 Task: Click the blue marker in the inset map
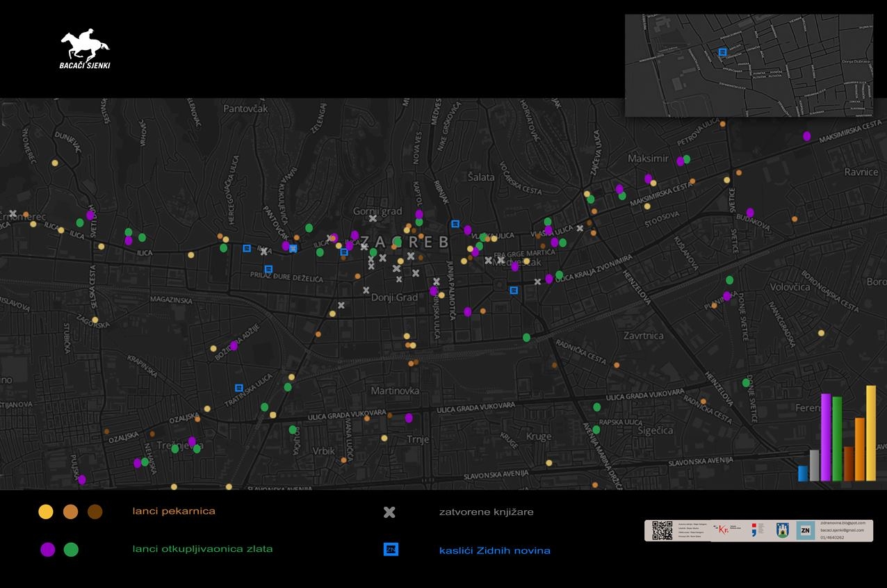pyautogui.click(x=723, y=52)
